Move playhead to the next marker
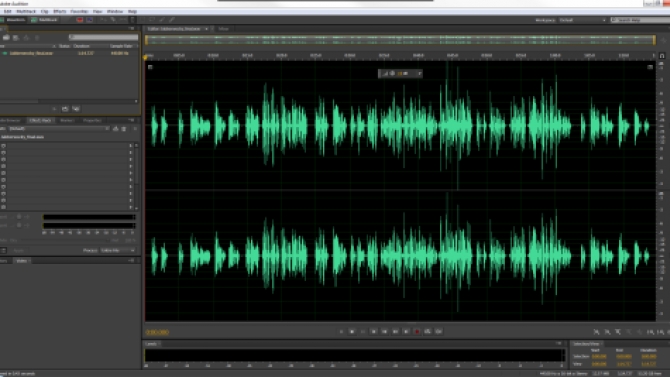Viewport: 670px width, 377px height. pyautogui.click(x=406, y=332)
